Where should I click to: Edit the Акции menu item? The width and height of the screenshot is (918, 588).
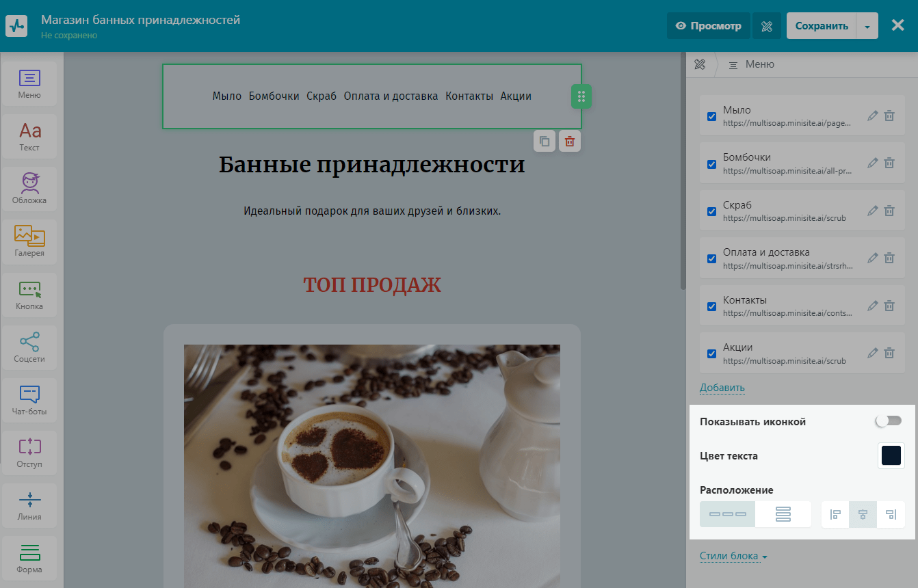click(x=872, y=353)
